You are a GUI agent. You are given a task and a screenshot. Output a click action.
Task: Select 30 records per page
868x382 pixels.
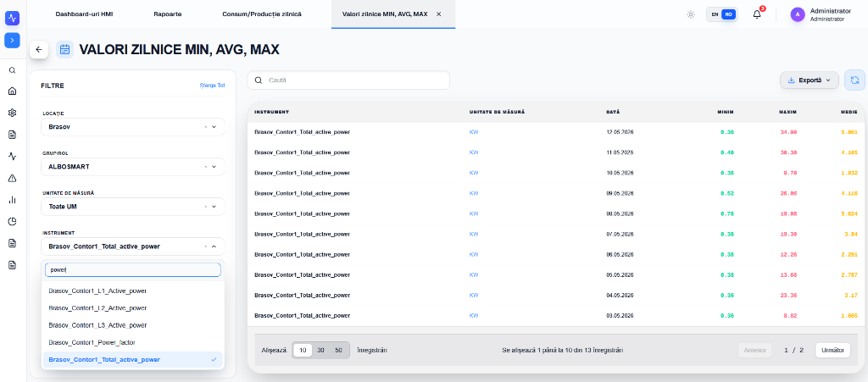coord(320,350)
